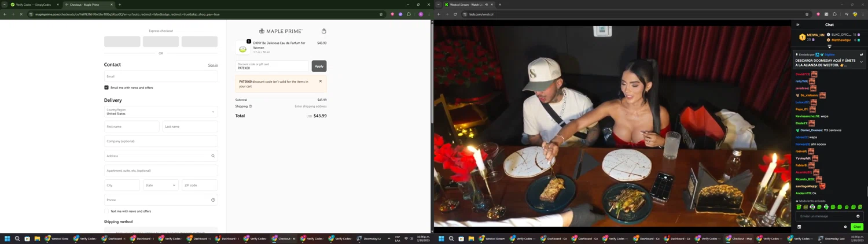Check Text me with news and offers
The width and height of the screenshot is (868, 244).
(x=106, y=211)
